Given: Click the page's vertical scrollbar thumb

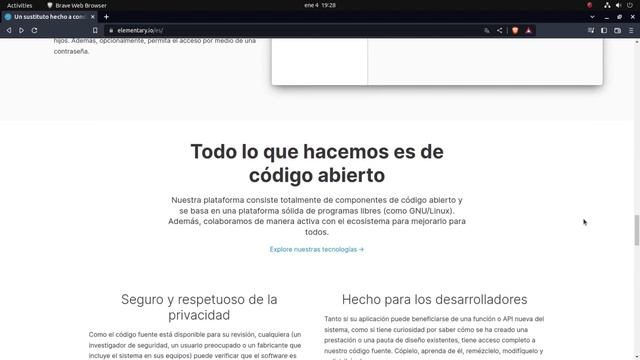Looking at the screenshot, I should click(x=636, y=230).
